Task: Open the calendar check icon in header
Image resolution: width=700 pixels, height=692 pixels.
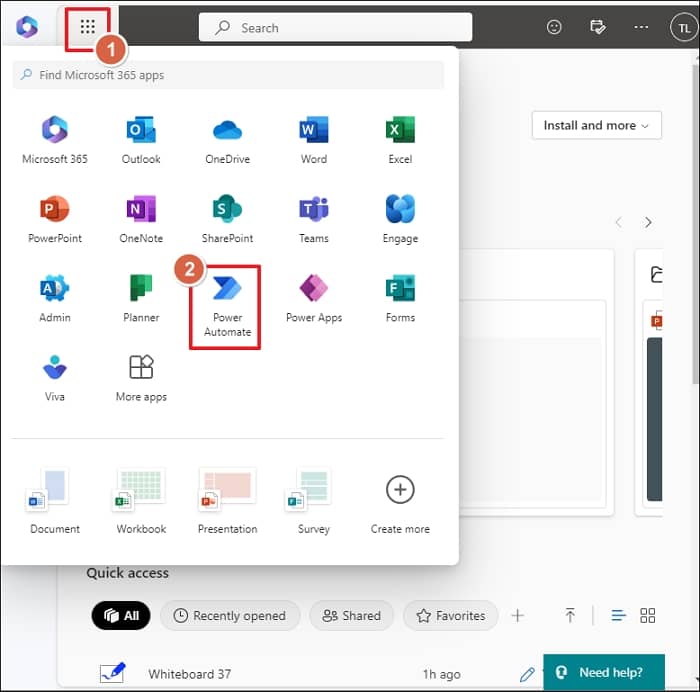Action: coord(597,27)
